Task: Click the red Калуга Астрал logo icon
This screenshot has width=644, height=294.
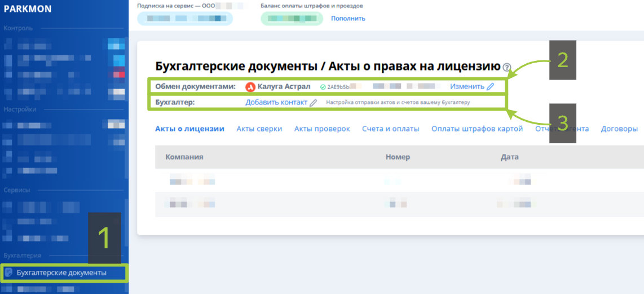Action: 250,87
